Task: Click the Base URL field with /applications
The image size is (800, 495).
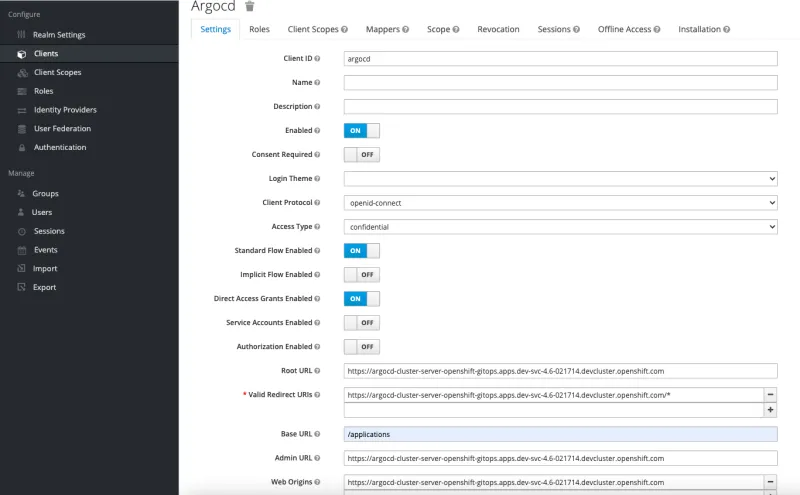Action: [x=561, y=434]
